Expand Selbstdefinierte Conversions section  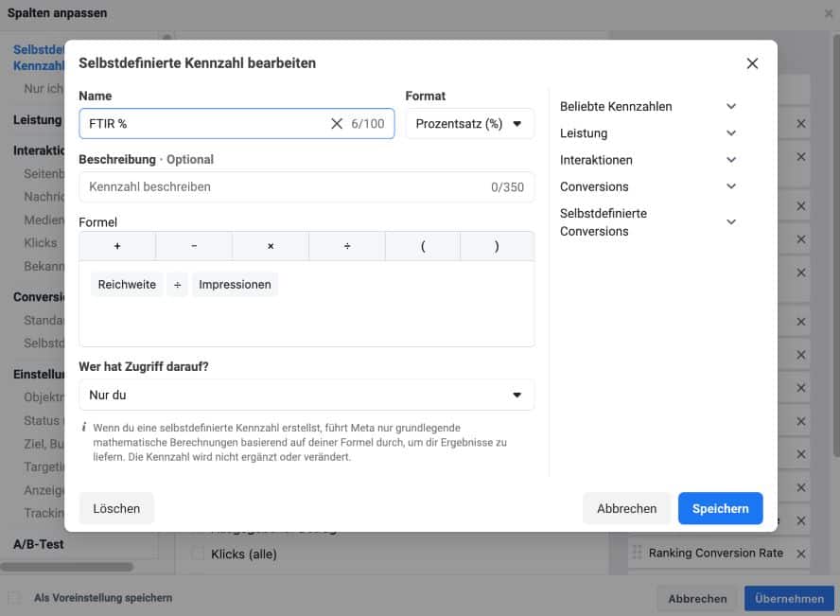(730, 221)
